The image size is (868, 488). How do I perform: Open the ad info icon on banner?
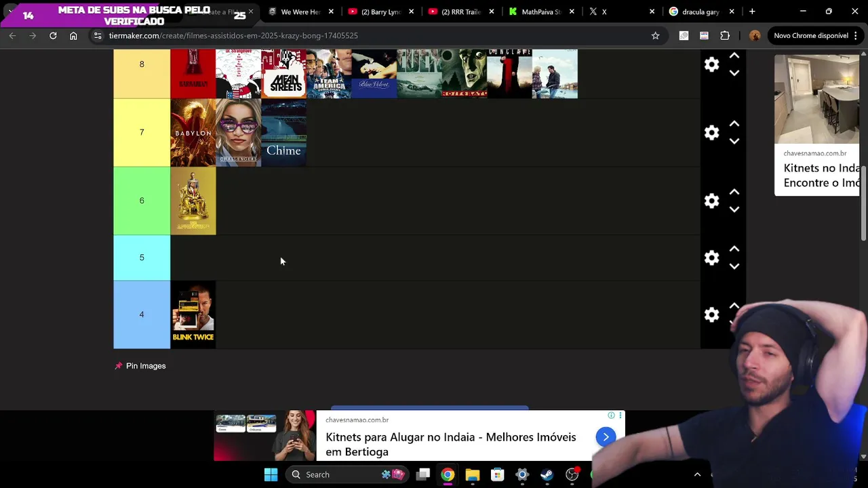click(x=611, y=415)
